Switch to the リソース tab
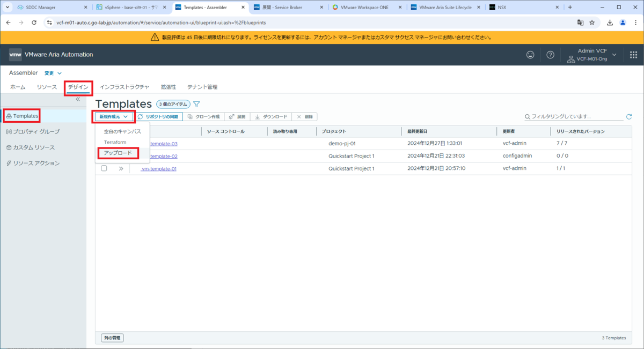The height and width of the screenshot is (349, 644). point(47,87)
